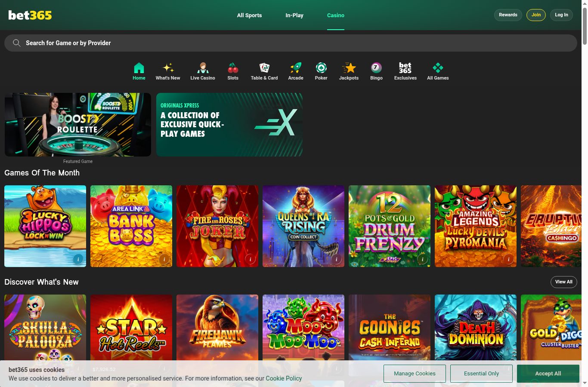
Task: Launch Eruption Blaze Cashingo game
Action: pos(551,226)
